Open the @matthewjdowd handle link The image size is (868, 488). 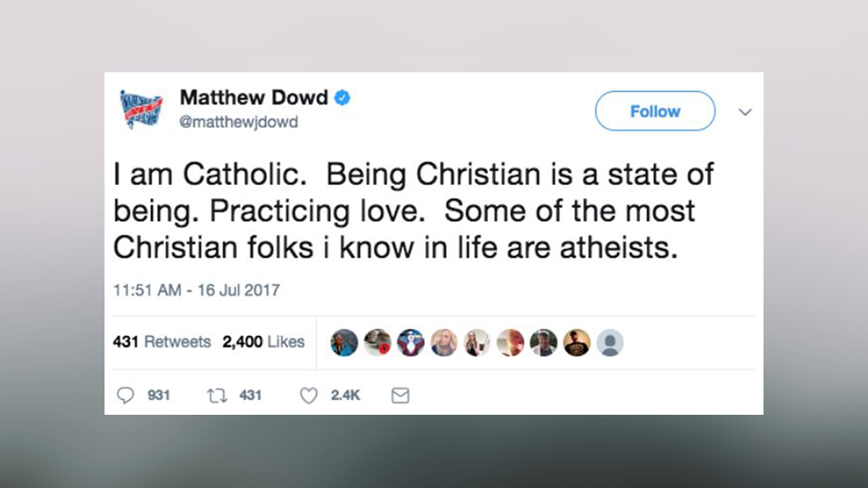pos(238,122)
